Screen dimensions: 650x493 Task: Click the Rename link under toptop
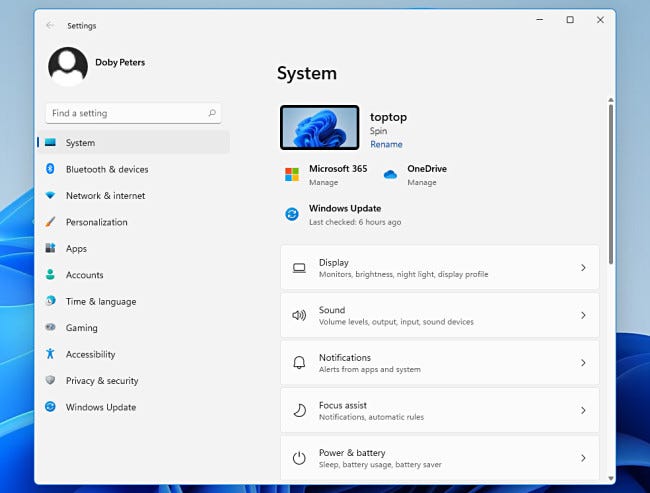pyautogui.click(x=386, y=145)
